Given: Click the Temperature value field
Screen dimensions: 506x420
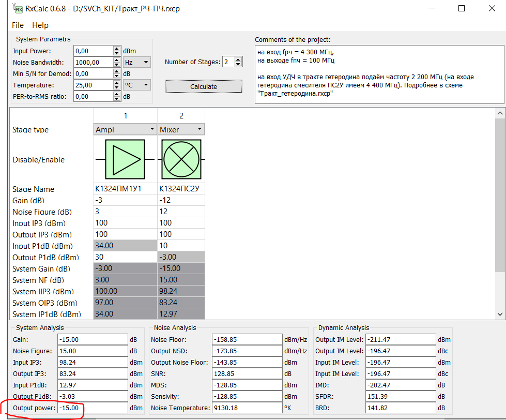Looking at the screenshot, I should [x=94, y=85].
